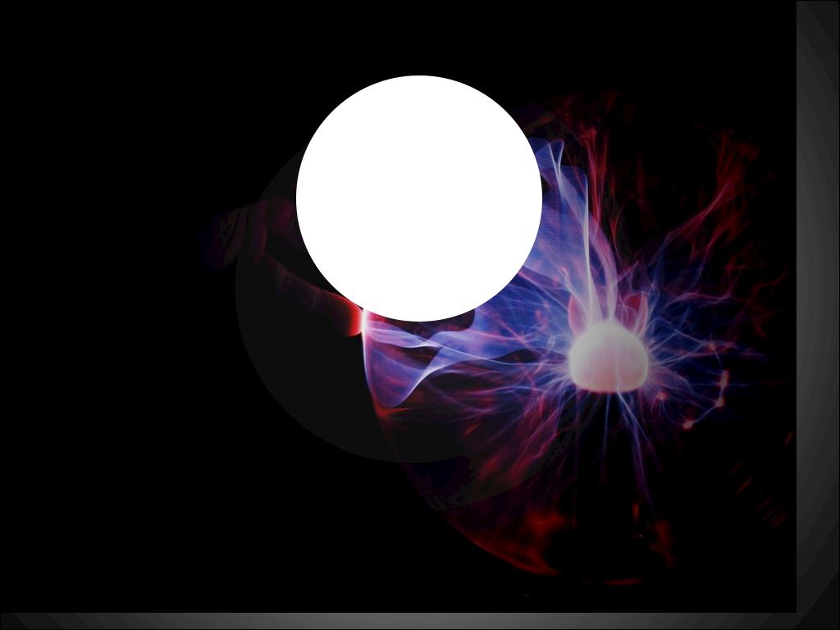Click the bright white filament rising above the electrode
Image resolution: width=840 pixels, height=630 pixels.
(x=587, y=262)
